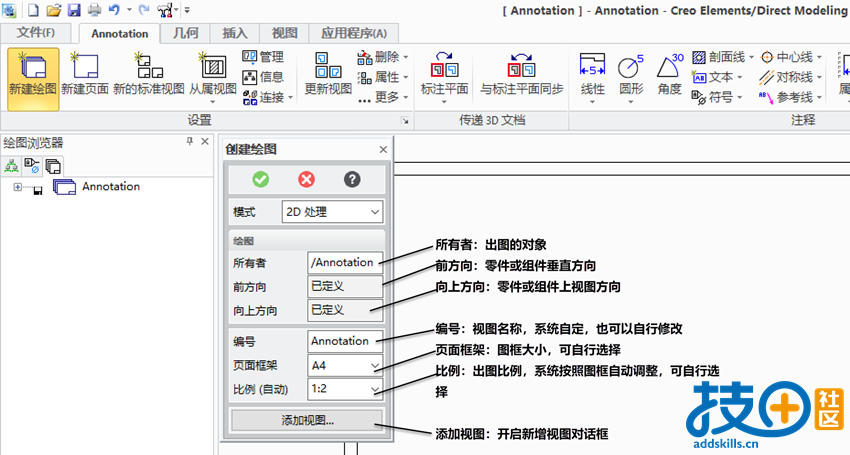Click the 从属视图 (dependent view) icon

212,78
